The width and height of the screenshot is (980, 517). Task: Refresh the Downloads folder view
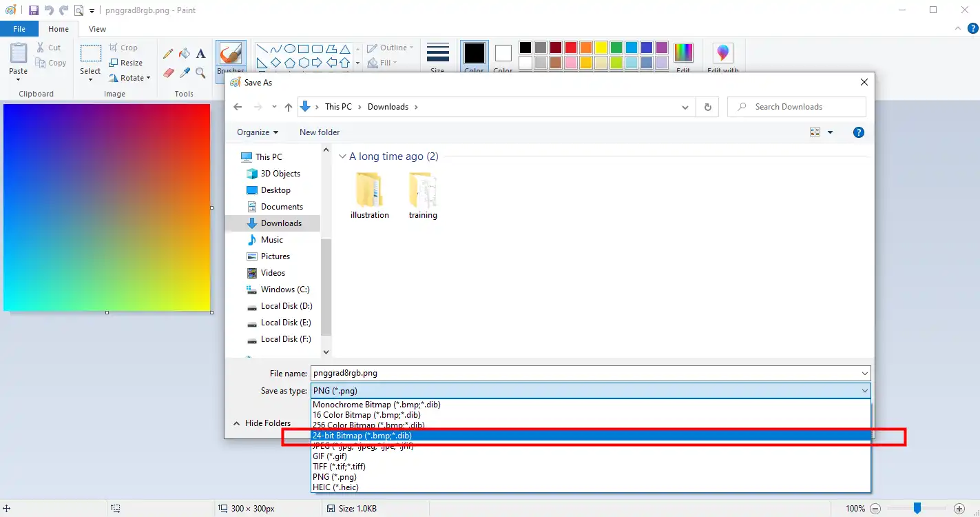point(707,107)
